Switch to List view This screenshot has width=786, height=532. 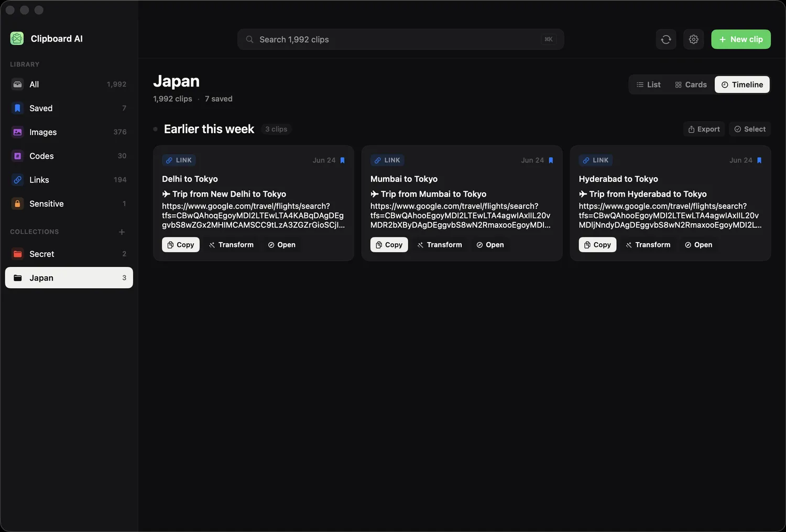(x=648, y=84)
